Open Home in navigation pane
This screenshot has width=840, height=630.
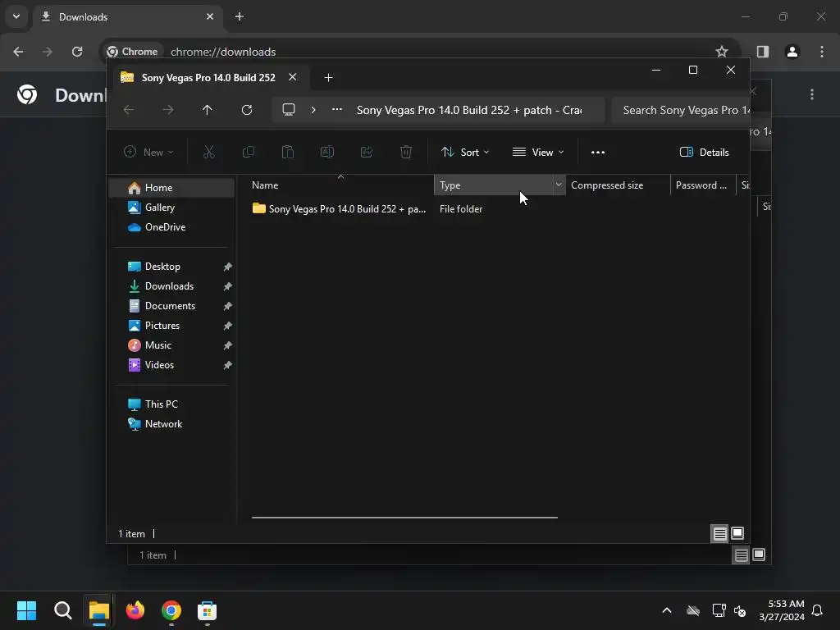[171, 188]
